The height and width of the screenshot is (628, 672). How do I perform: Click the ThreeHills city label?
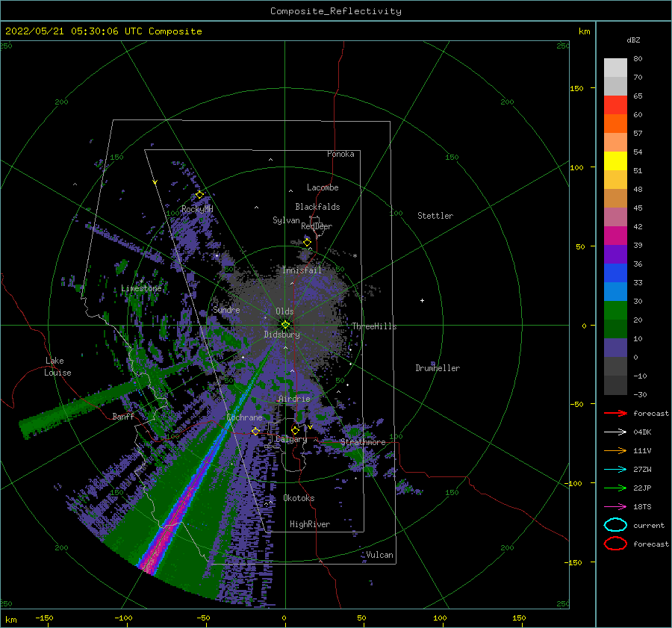[374, 326]
